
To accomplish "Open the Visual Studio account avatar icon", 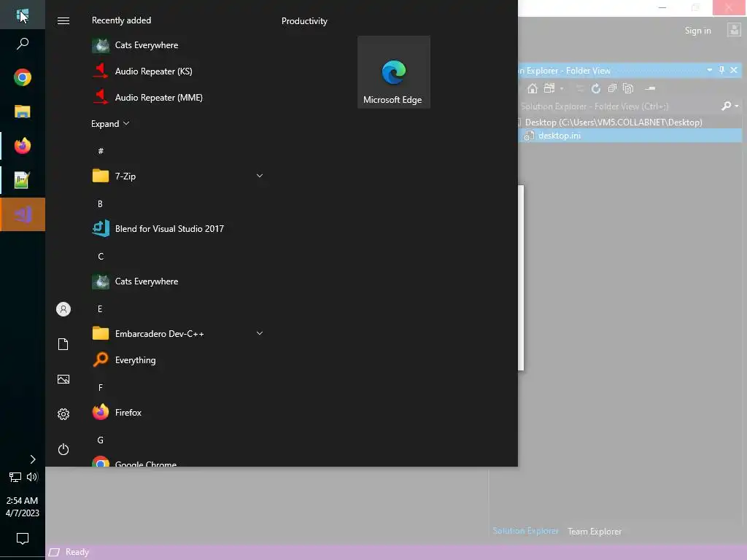I will (x=734, y=30).
